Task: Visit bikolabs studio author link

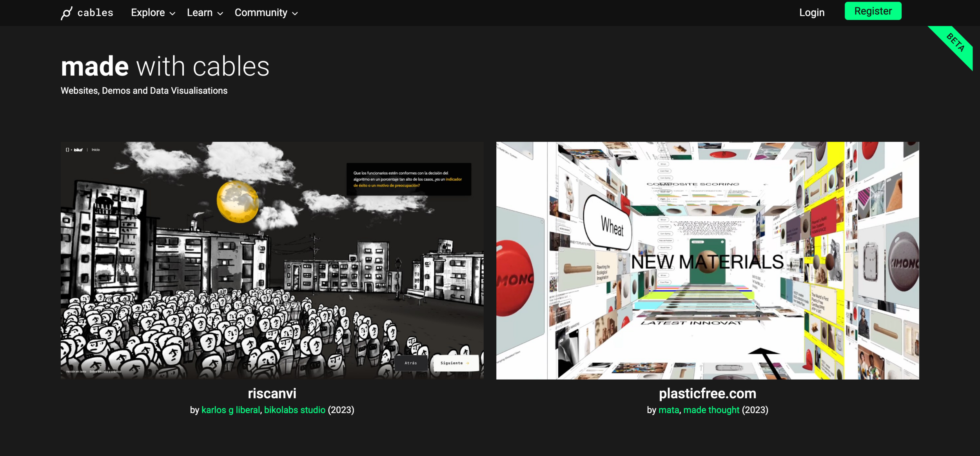Action: [294, 410]
